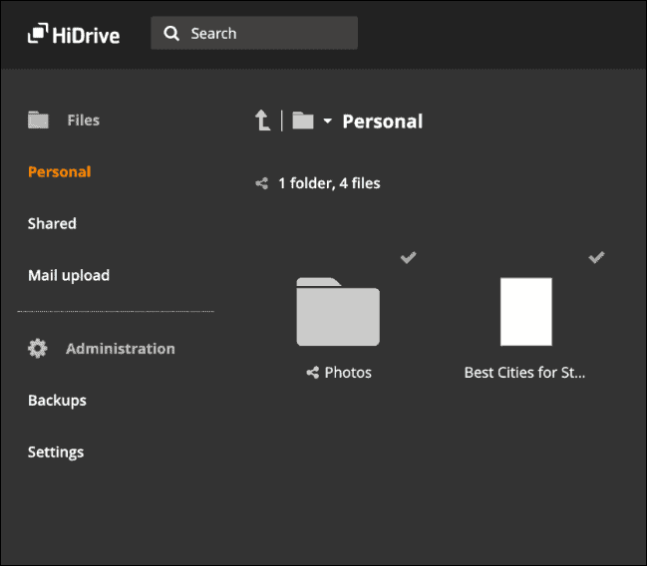Toggle checkmark for Best Cities file
The width and height of the screenshot is (647, 566).
[596, 257]
